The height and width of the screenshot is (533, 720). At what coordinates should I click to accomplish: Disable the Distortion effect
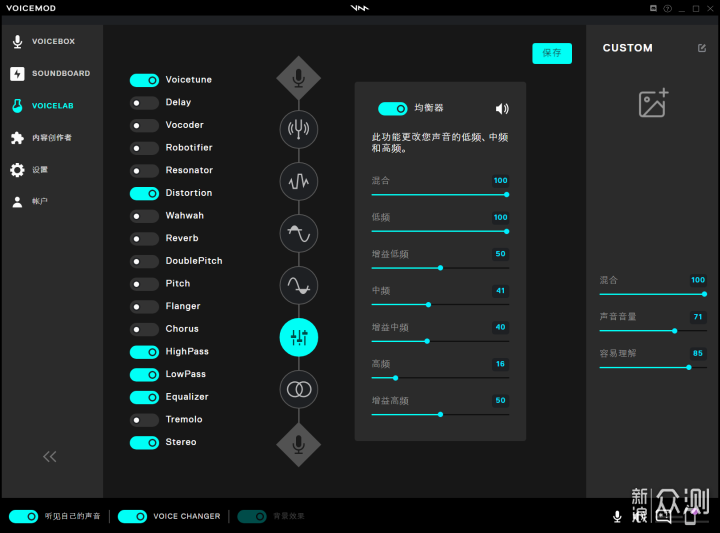(144, 193)
